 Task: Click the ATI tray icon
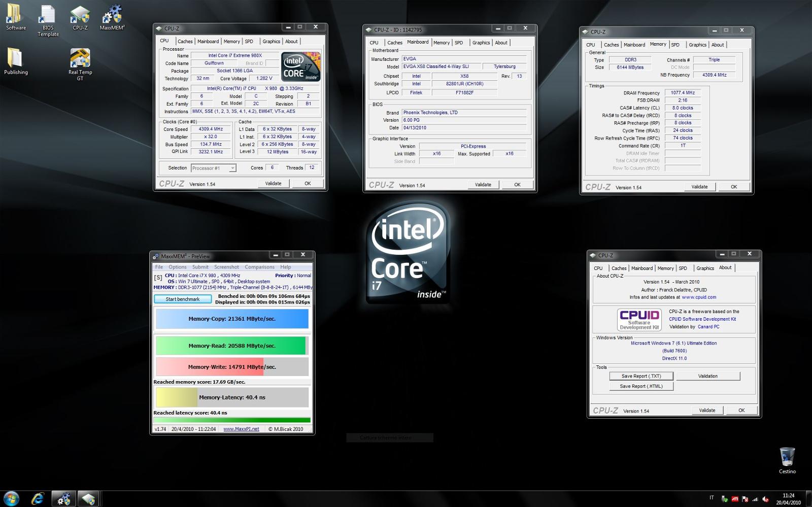coord(734,499)
